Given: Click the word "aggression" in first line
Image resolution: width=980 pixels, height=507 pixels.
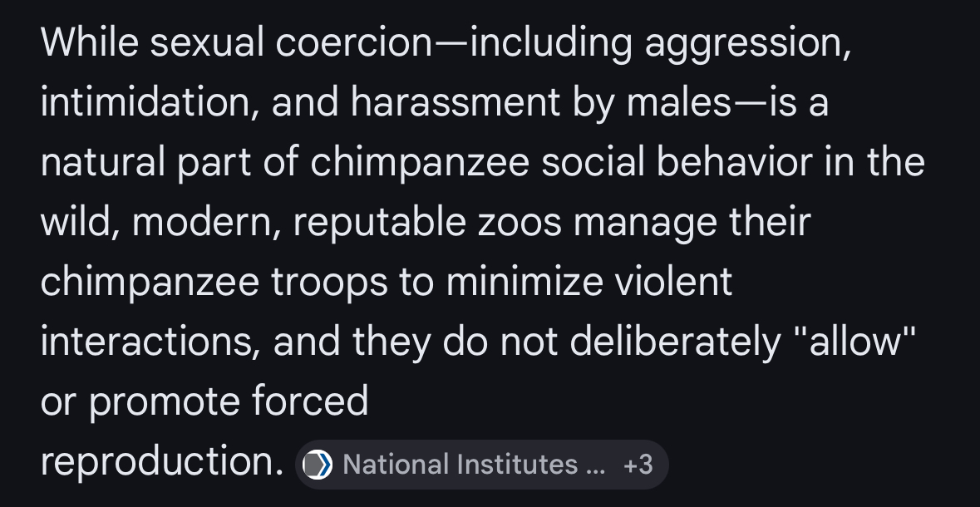Looking at the screenshot, I should point(747,46).
